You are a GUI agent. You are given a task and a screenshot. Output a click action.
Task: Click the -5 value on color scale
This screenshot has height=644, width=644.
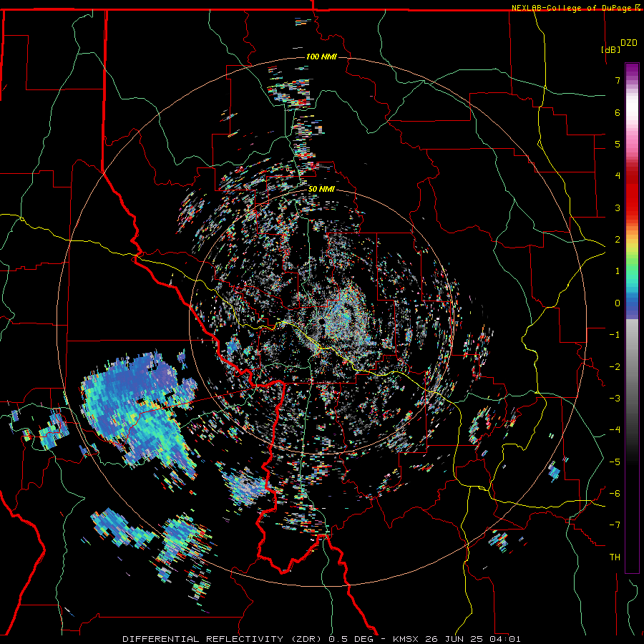[x=615, y=462]
